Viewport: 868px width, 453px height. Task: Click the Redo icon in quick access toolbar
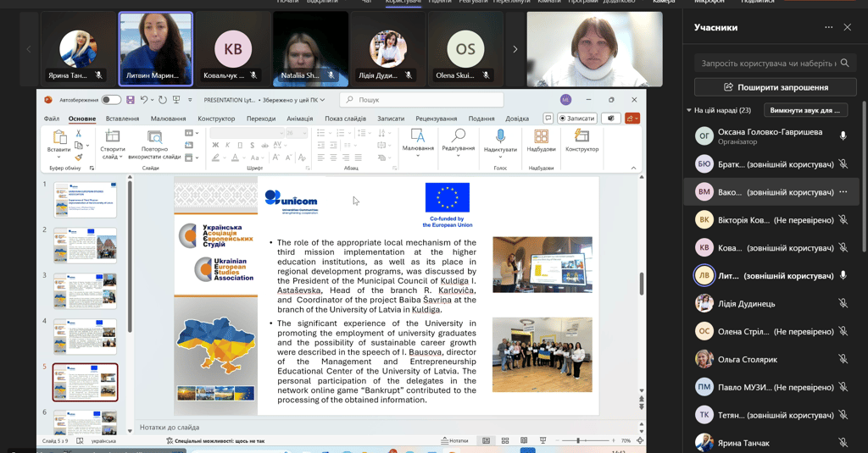coord(162,100)
